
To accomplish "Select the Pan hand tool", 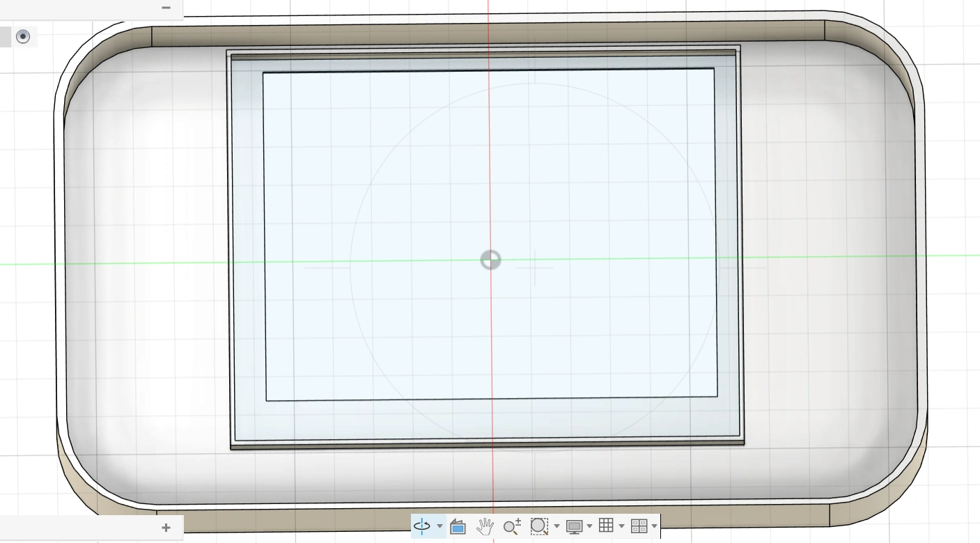I will [x=485, y=526].
